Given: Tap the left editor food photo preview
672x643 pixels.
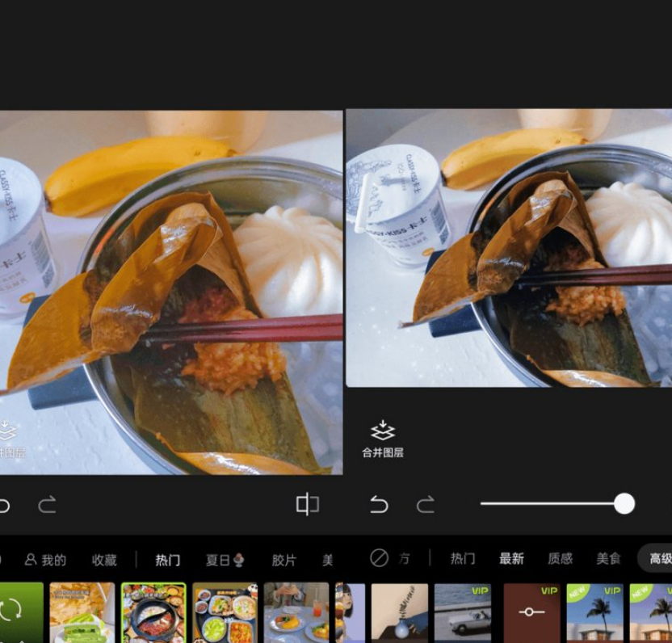Looking at the screenshot, I should (x=171, y=292).
